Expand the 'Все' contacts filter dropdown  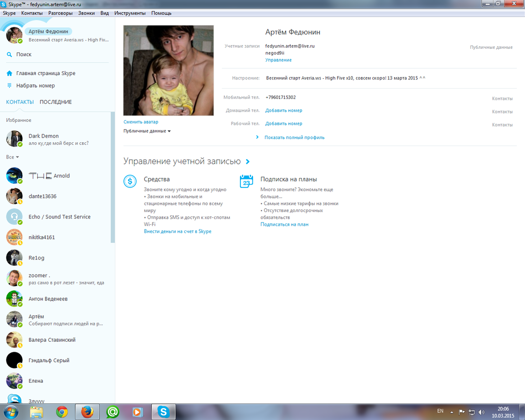click(x=13, y=157)
